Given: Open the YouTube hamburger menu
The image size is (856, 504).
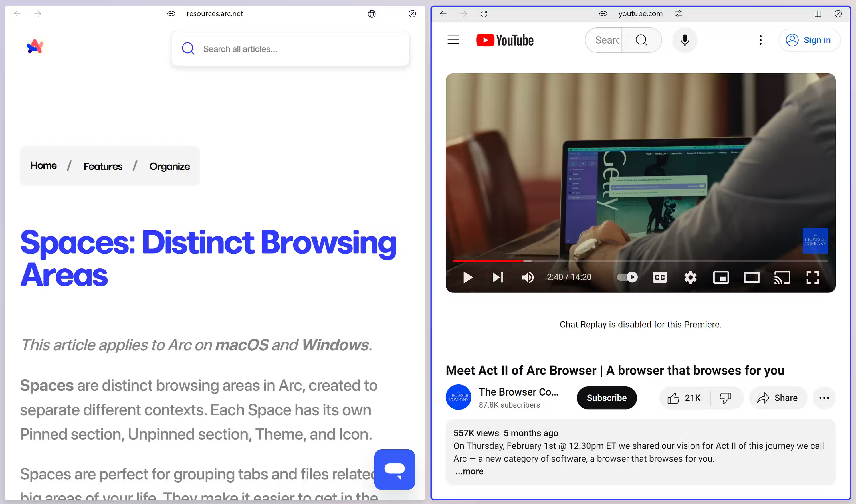Looking at the screenshot, I should 453,40.
